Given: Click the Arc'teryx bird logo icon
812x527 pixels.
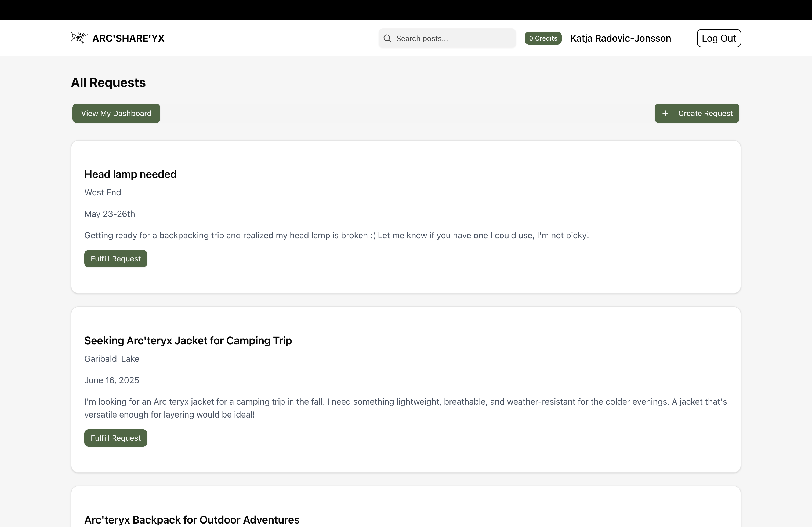Looking at the screenshot, I should (x=79, y=38).
